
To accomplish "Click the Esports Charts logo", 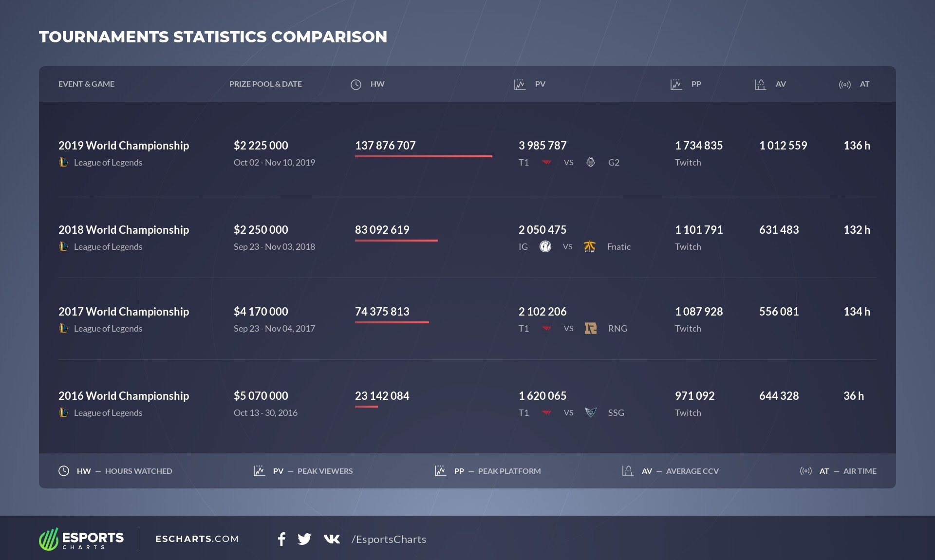I will pyautogui.click(x=81, y=539).
